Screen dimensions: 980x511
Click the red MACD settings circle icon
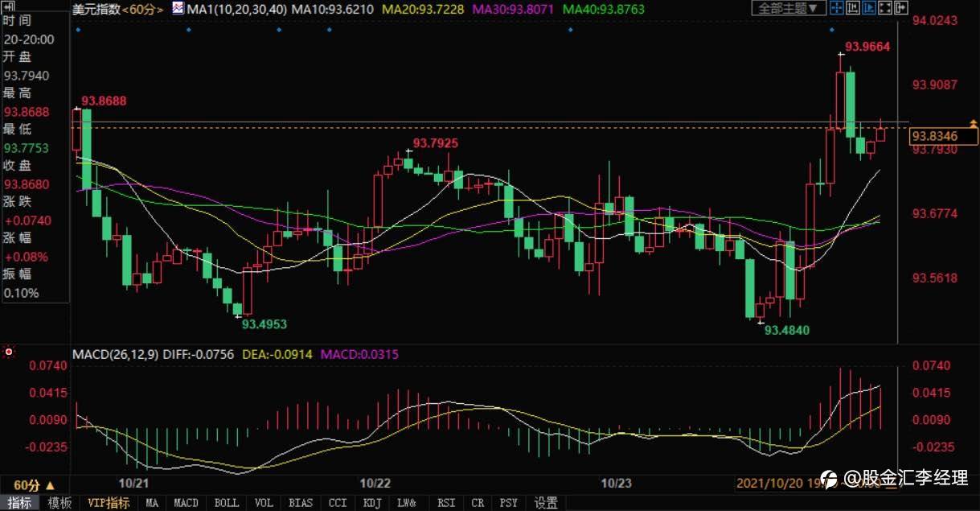click(10, 352)
